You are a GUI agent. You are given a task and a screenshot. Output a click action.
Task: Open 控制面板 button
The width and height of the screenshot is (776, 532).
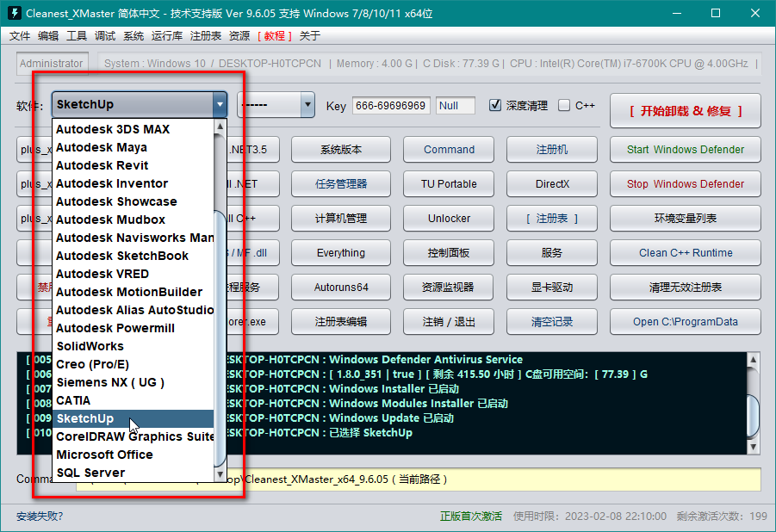(x=449, y=253)
